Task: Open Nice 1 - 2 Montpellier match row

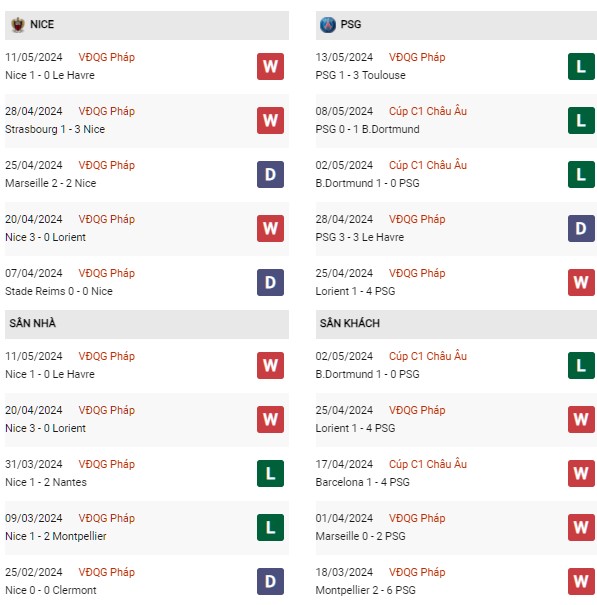Action: click(x=147, y=528)
